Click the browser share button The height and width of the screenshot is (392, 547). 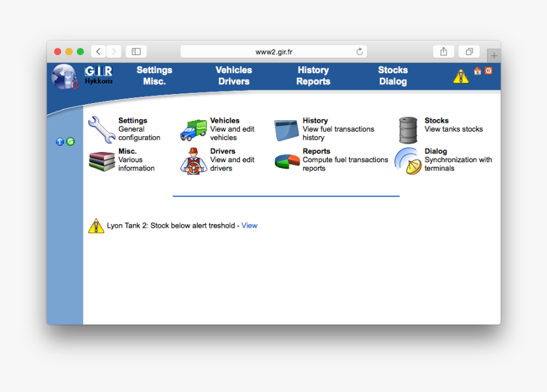pos(443,52)
